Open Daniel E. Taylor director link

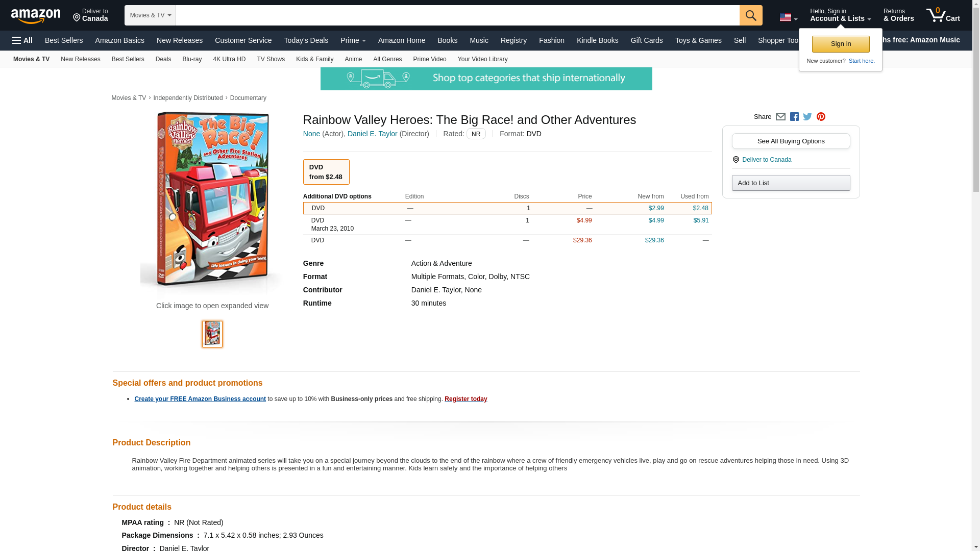(372, 134)
